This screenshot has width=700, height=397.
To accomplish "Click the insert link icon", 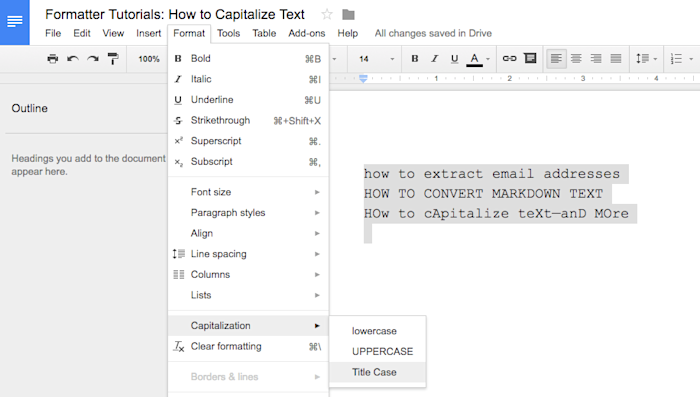I will pos(509,59).
